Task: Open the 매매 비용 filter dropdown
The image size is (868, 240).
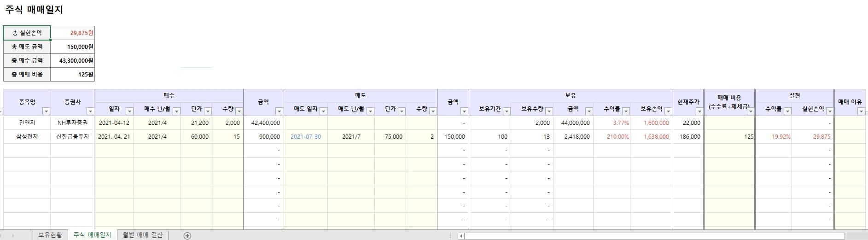Action: 751,111
